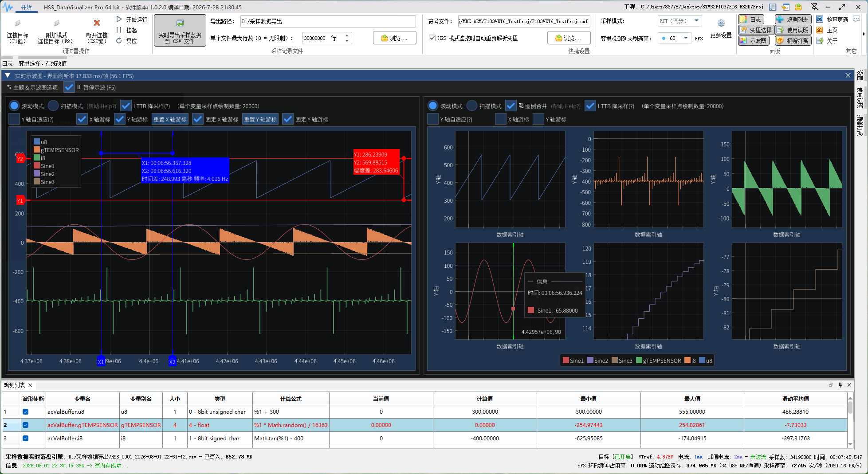
Task: Collapse the real-time oscilloscope panel triangle
Action: pos(8,75)
